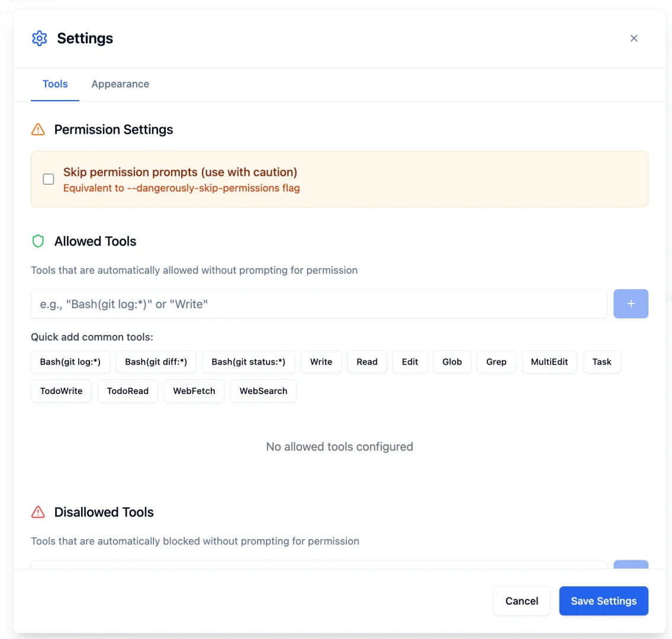Click Save Settings button
The image size is (672, 639).
[603, 601]
